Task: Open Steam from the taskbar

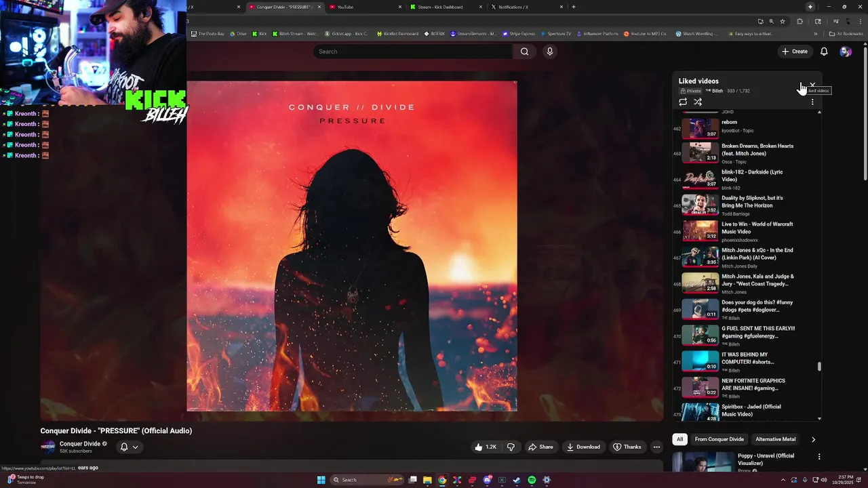Action: pos(517,480)
